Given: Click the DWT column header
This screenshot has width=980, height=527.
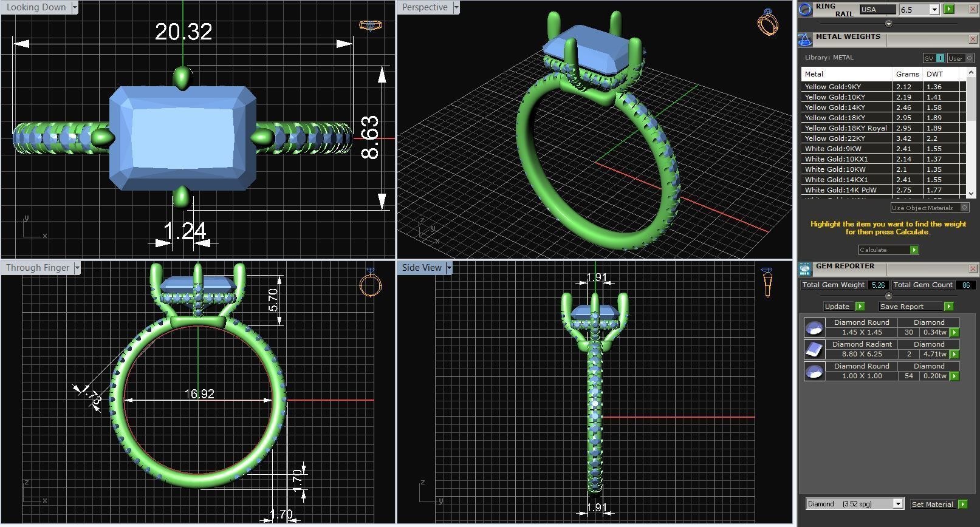Looking at the screenshot, I should click(941, 74).
